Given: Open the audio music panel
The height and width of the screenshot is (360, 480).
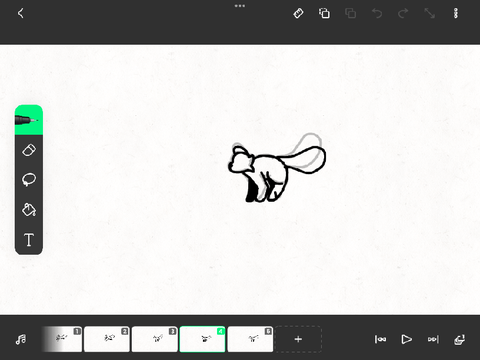Looking at the screenshot, I should coord(21,339).
